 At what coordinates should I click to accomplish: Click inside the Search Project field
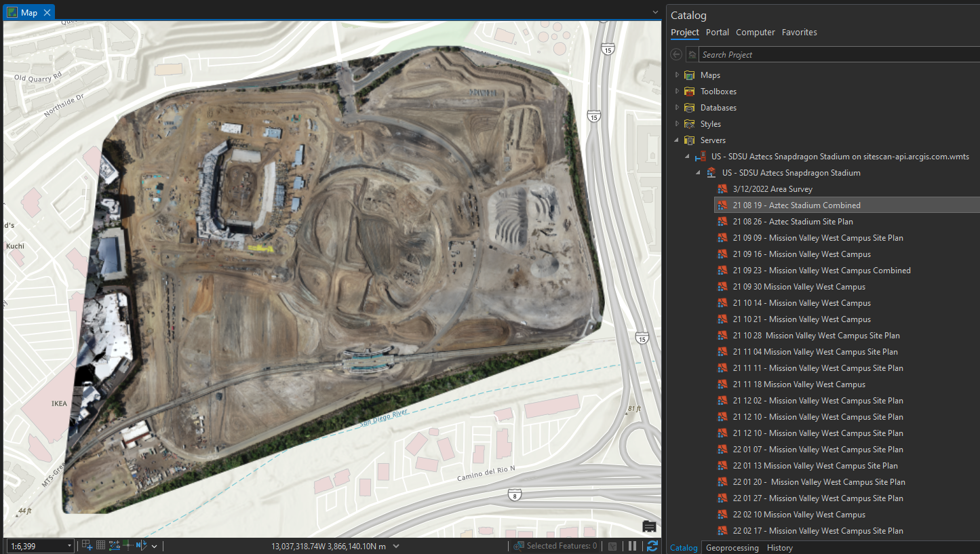point(780,54)
